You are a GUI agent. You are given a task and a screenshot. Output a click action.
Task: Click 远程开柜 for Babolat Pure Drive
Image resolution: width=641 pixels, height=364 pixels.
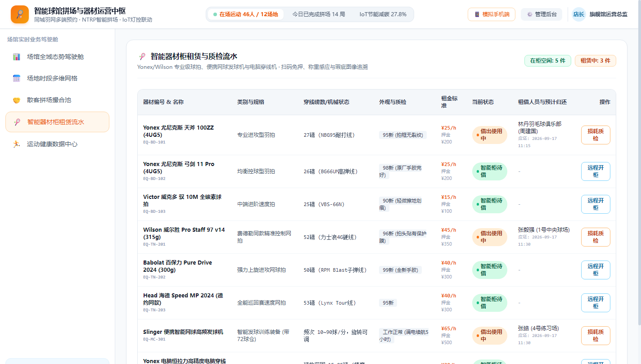click(596, 270)
